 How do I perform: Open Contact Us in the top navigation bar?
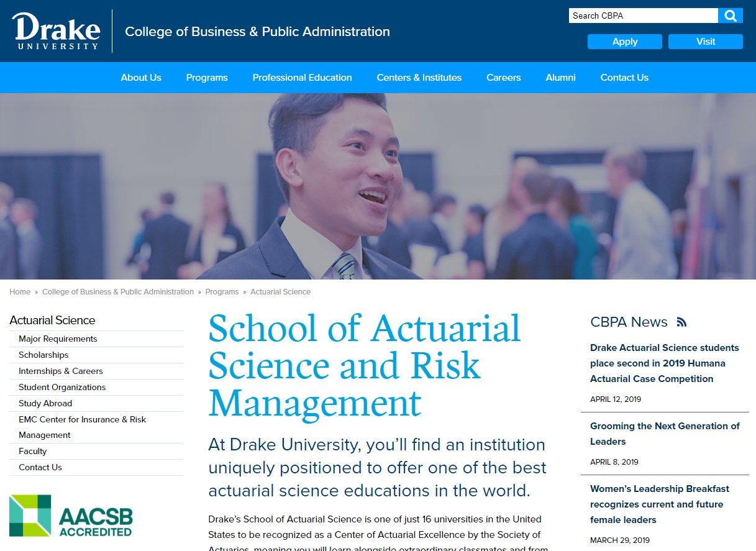coord(624,78)
